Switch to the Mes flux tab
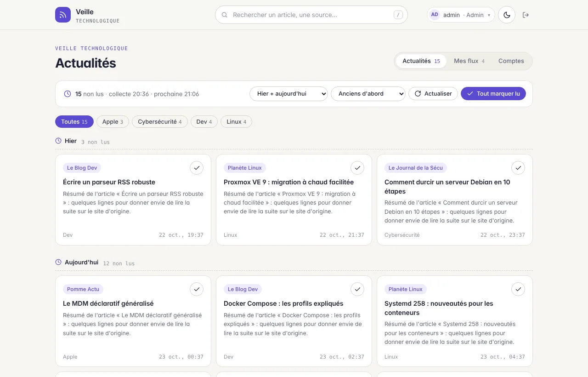Viewport: 588px width, 377px height. 469,61
